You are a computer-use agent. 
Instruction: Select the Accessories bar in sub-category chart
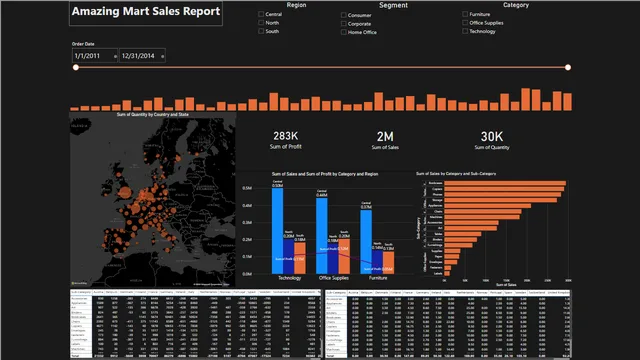coord(471,223)
